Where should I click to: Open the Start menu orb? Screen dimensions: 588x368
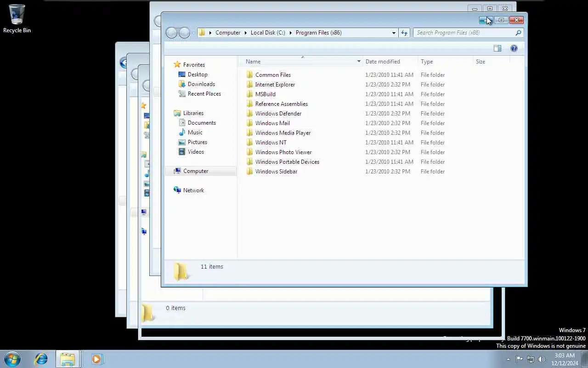pyautogui.click(x=12, y=359)
